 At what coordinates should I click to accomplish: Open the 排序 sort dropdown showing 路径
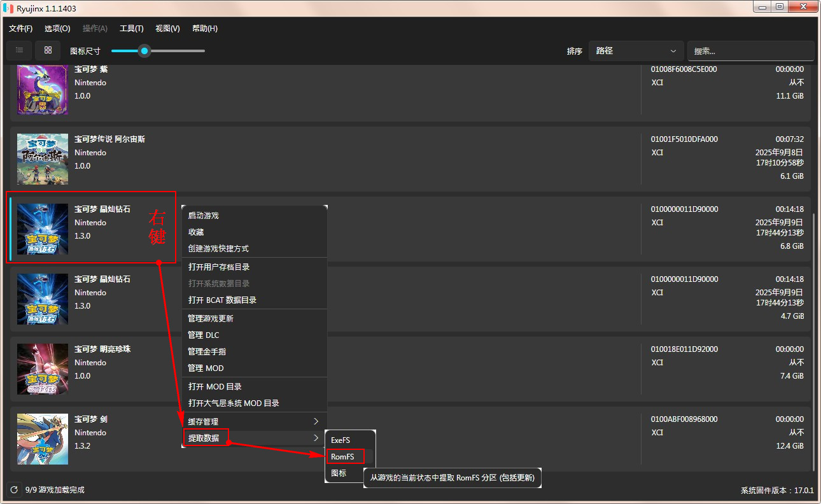[636, 51]
